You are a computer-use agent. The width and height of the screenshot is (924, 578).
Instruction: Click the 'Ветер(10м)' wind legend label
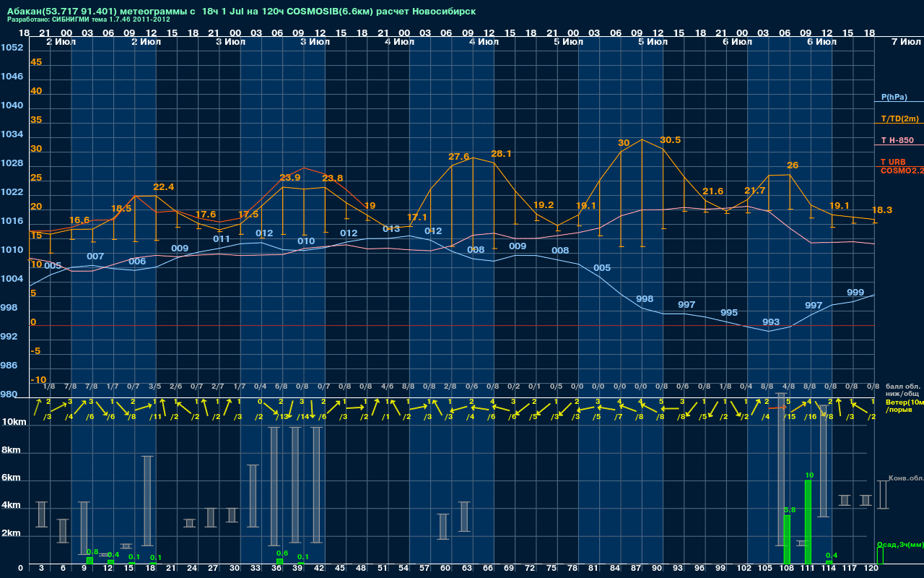905,402
